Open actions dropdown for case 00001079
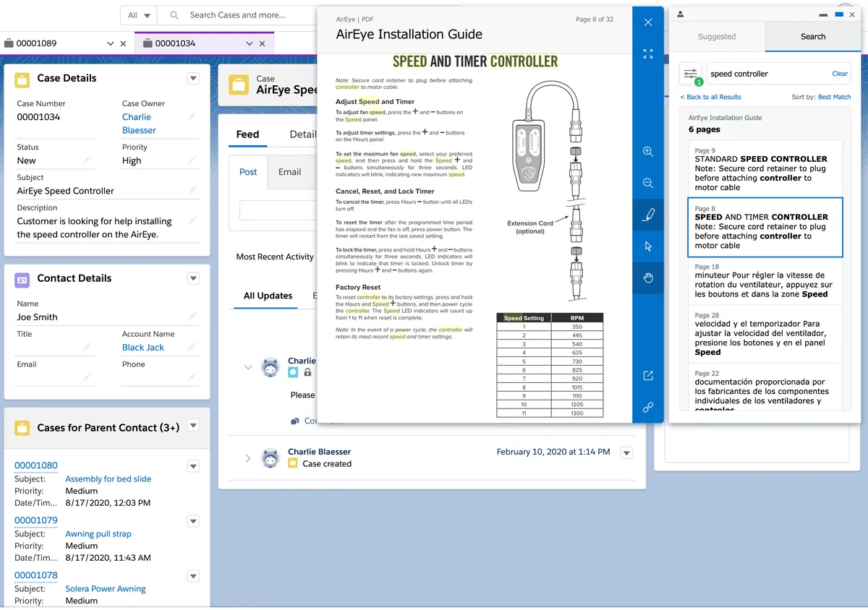The height and width of the screenshot is (610, 868). click(193, 521)
